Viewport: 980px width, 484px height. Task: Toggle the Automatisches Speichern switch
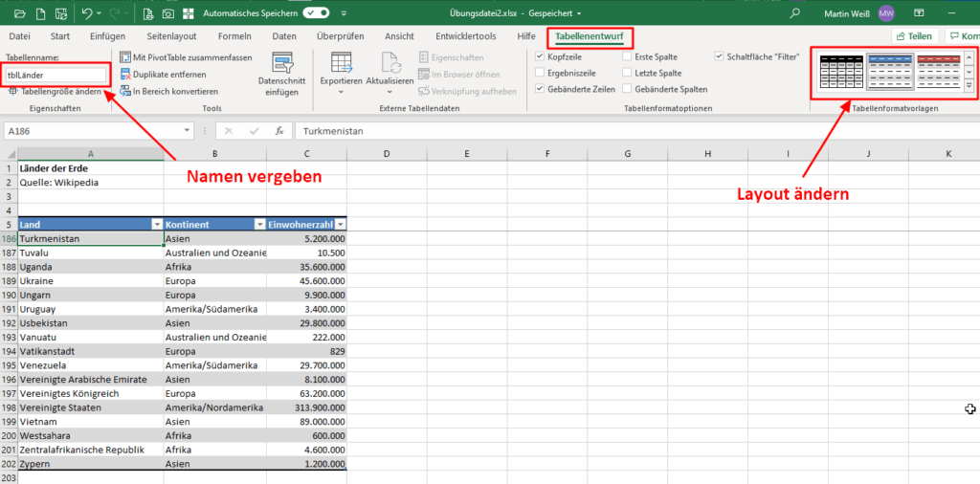click(316, 12)
